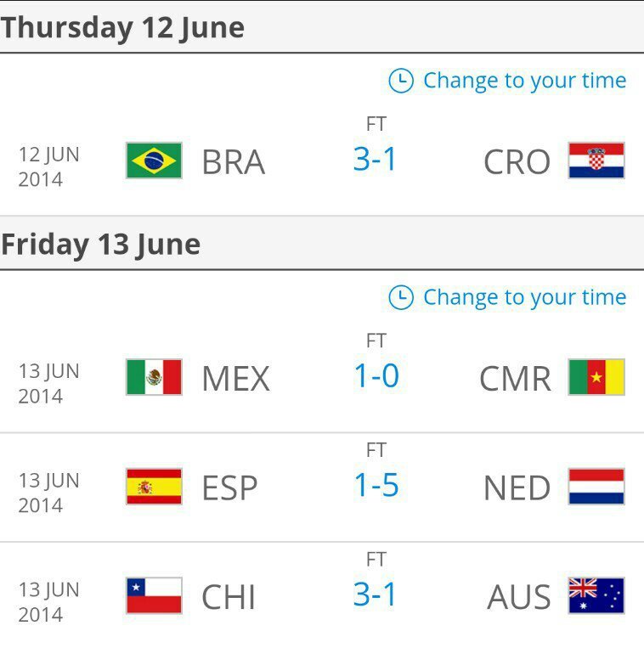Open Thursday's Change to your time link
644x648 pixels.
[524, 81]
